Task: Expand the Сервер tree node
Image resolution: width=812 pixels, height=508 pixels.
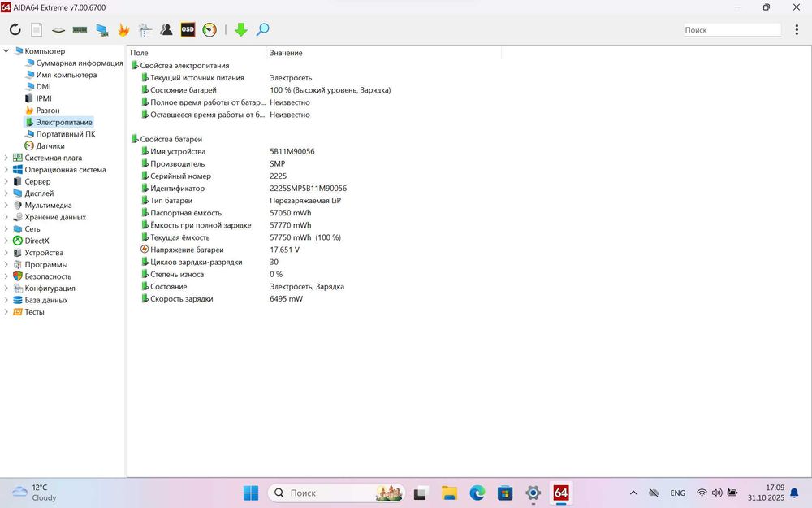Action: point(6,181)
